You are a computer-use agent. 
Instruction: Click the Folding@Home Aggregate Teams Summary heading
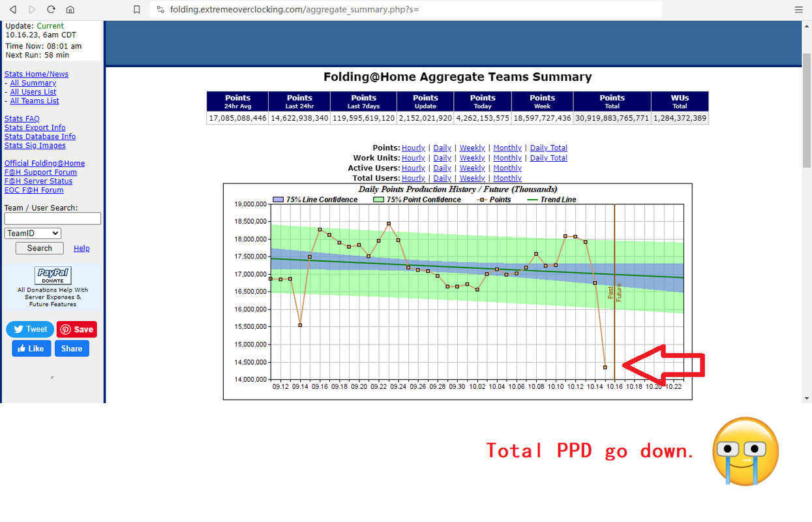tap(457, 77)
